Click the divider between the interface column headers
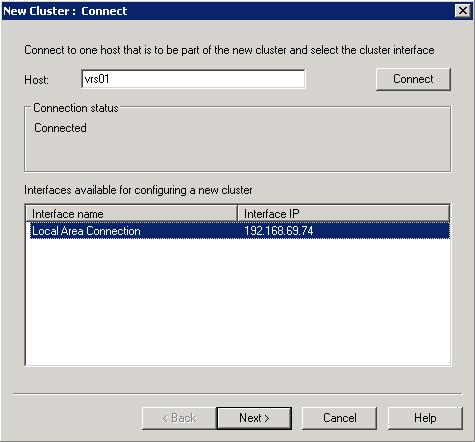 pos(237,214)
